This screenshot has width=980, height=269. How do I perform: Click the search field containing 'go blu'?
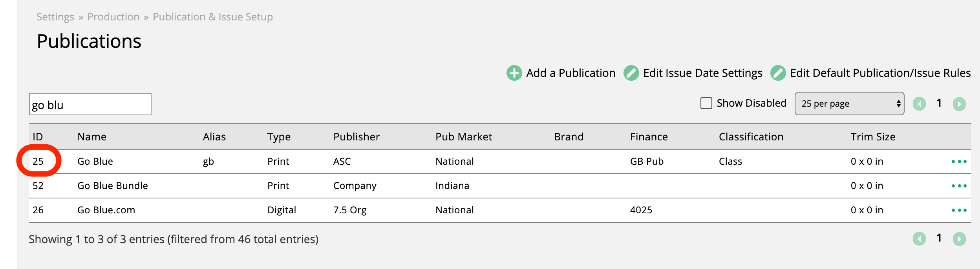90,105
